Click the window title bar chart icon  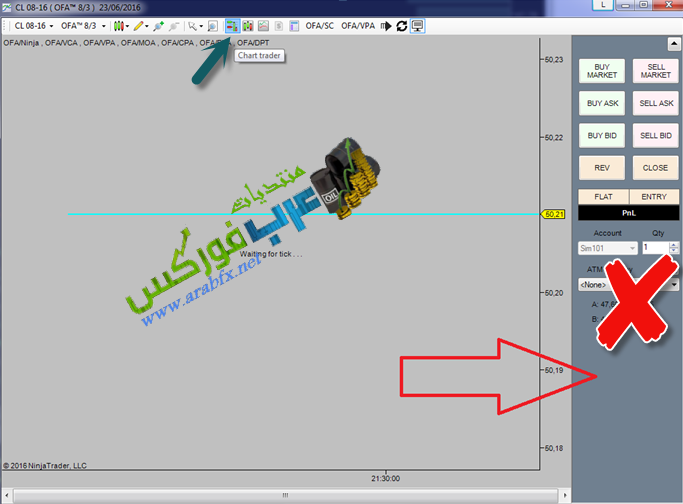pyautogui.click(x=7, y=7)
